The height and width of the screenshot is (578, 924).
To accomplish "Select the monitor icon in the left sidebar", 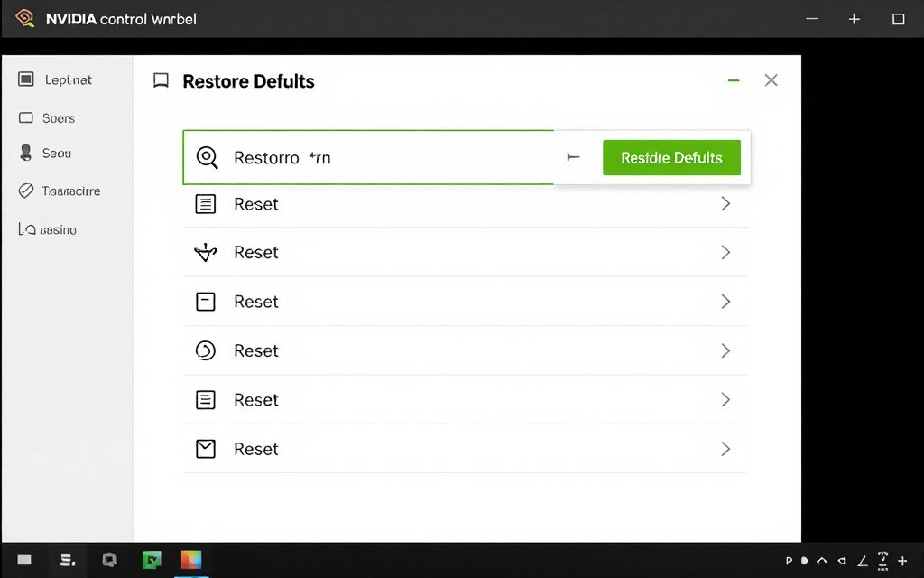I will click(28, 79).
